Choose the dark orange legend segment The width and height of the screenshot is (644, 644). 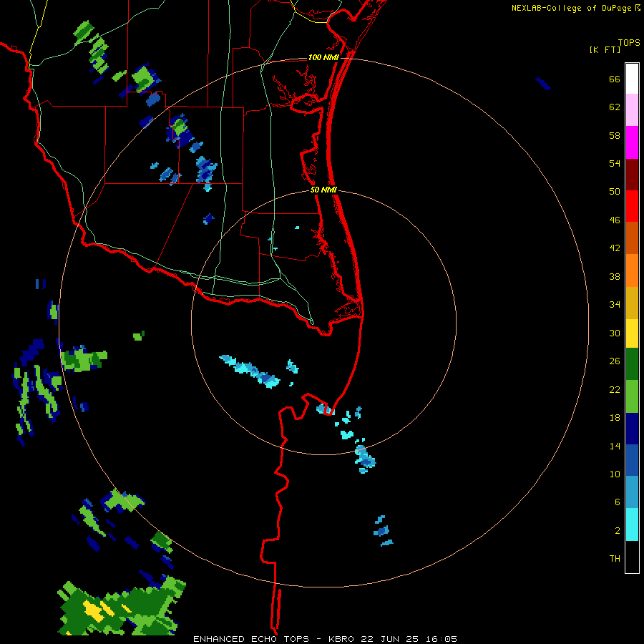632,238
